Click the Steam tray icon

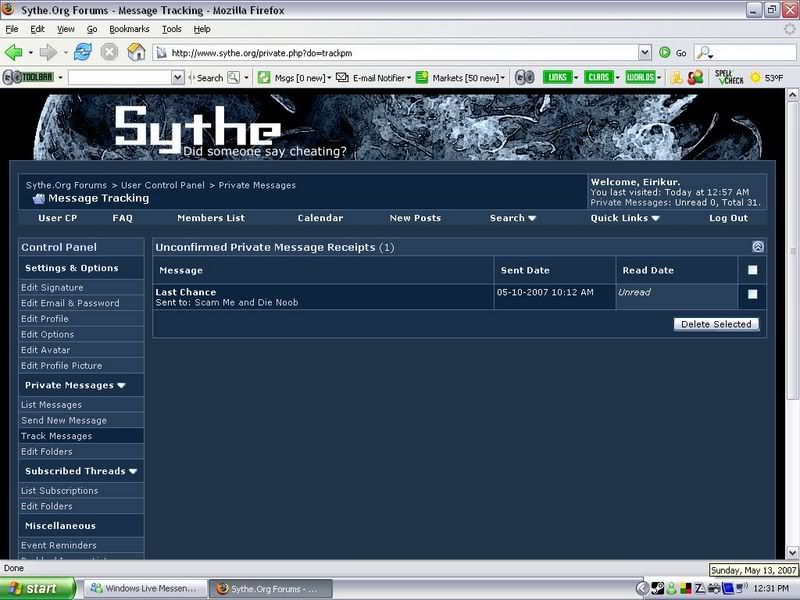point(658,588)
